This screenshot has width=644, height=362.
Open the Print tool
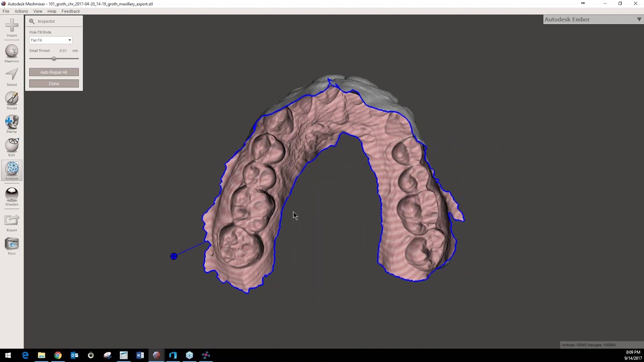point(12,246)
